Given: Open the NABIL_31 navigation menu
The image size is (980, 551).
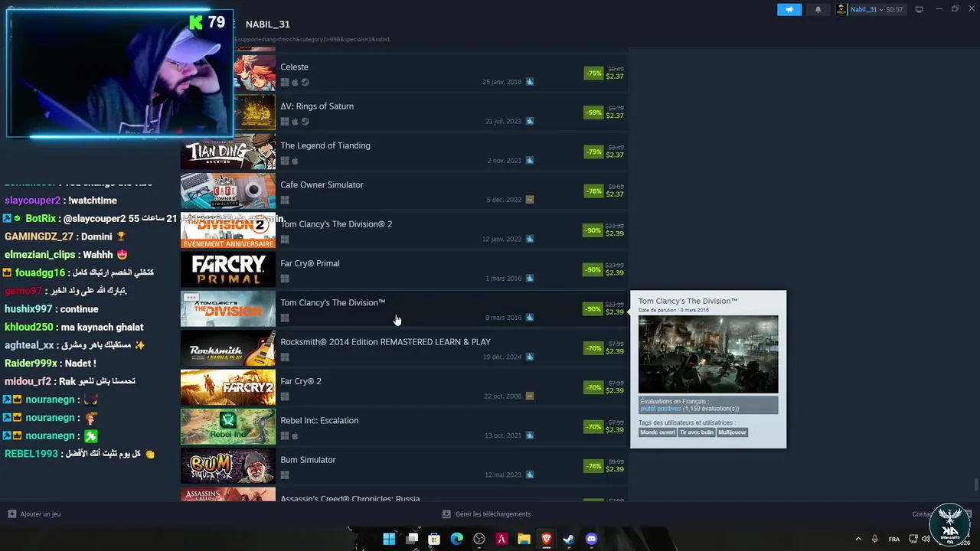Looking at the screenshot, I should [x=267, y=24].
